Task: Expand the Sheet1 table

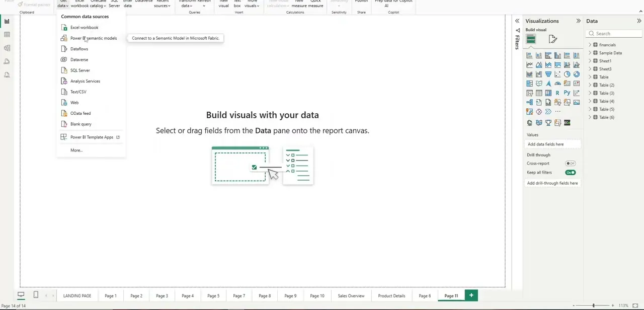Action: (x=590, y=61)
